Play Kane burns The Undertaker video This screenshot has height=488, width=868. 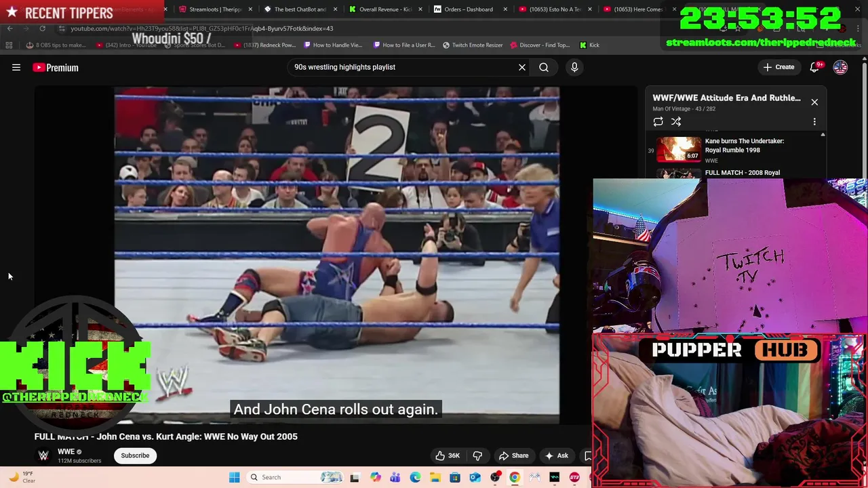coord(736,150)
